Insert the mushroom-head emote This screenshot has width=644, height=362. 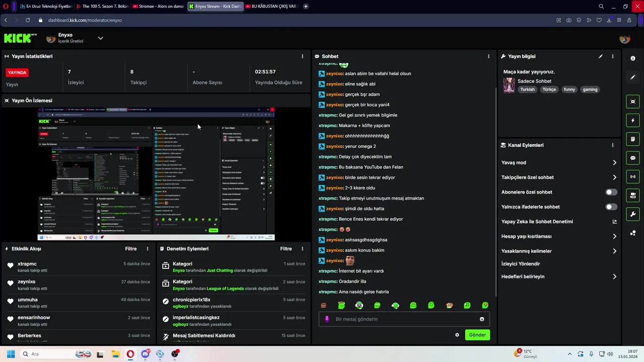(449, 305)
